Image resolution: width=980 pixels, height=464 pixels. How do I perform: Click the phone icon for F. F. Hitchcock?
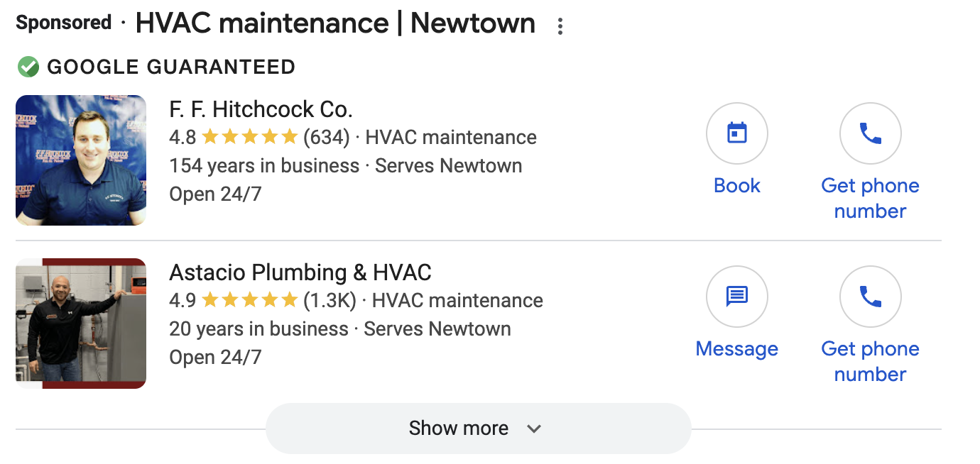point(870,133)
